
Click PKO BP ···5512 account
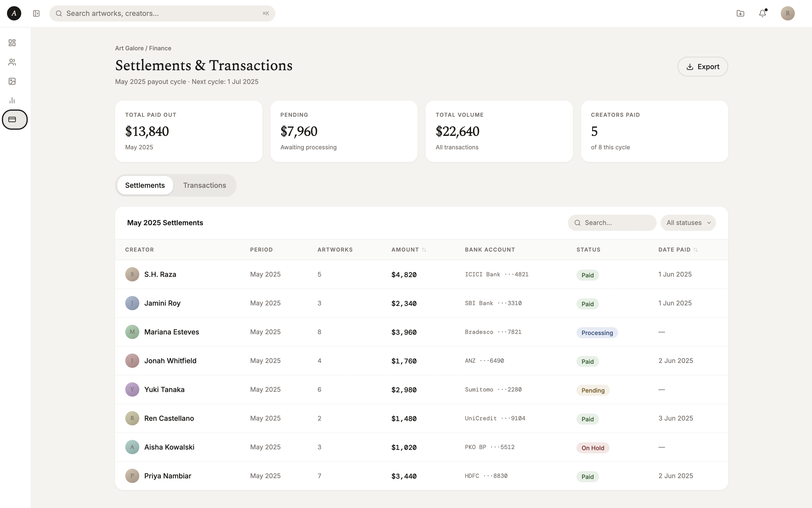(x=489, y=447)
